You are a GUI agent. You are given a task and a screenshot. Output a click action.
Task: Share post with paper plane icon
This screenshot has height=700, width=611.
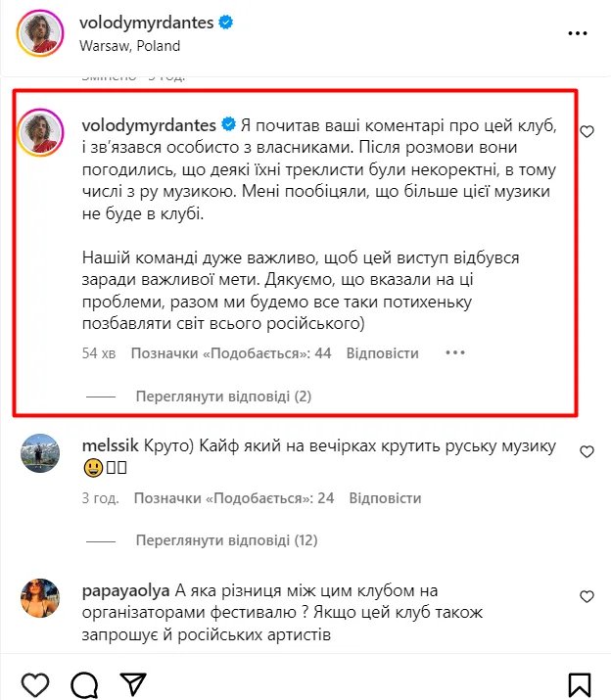[131, 682]
